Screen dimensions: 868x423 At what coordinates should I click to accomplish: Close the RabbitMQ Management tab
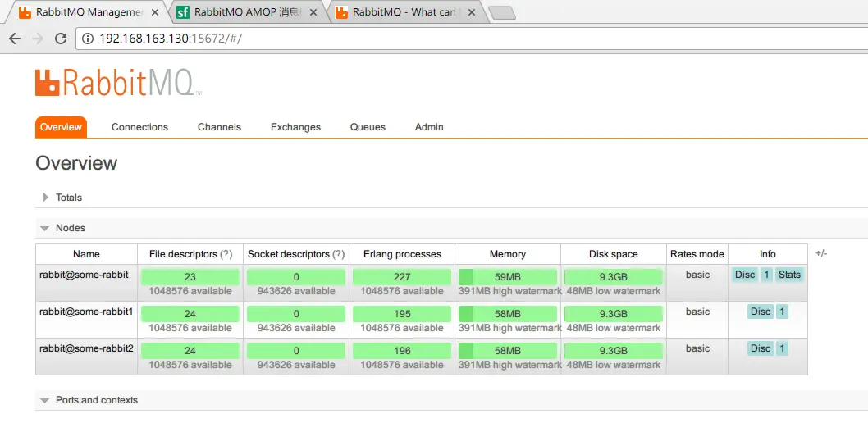(x=155, y=12)
